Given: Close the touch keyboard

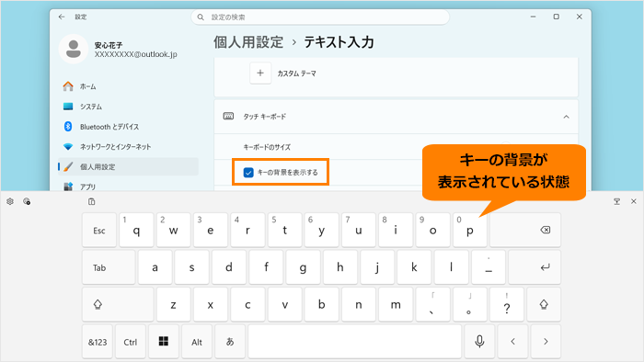Looking at the screenshot, I should pos(633,201).
